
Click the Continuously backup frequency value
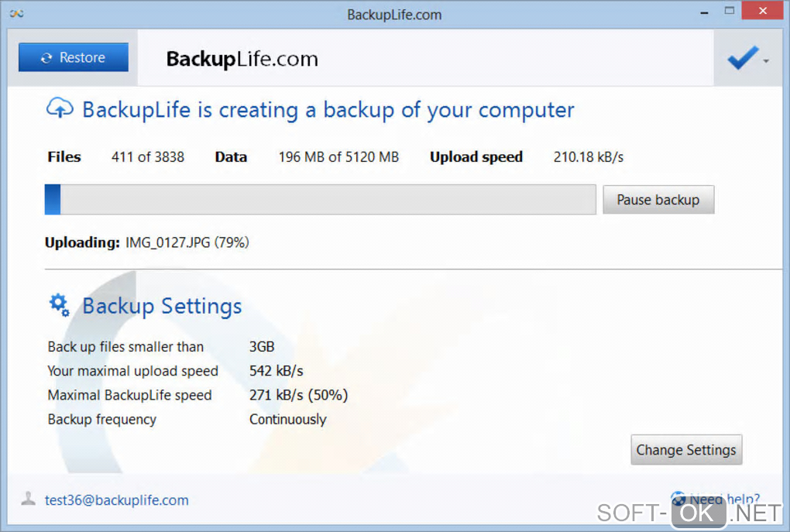(287, 420)
